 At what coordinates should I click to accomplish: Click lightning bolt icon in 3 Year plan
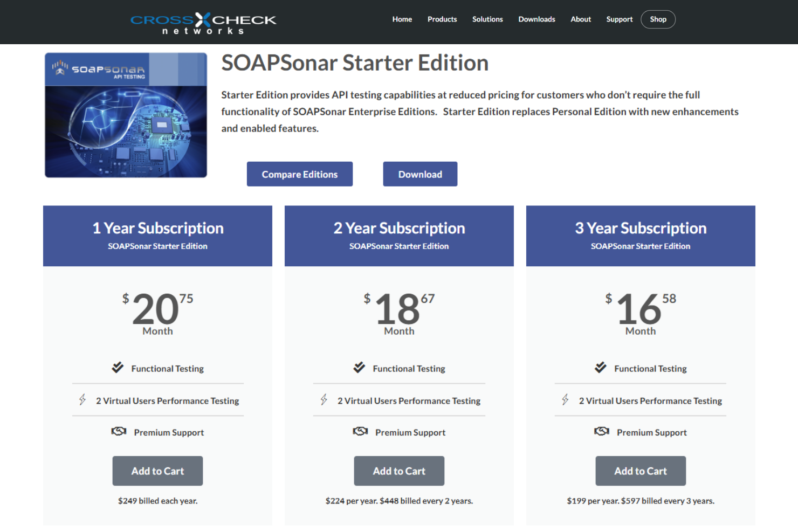click(x=565, y=399)
